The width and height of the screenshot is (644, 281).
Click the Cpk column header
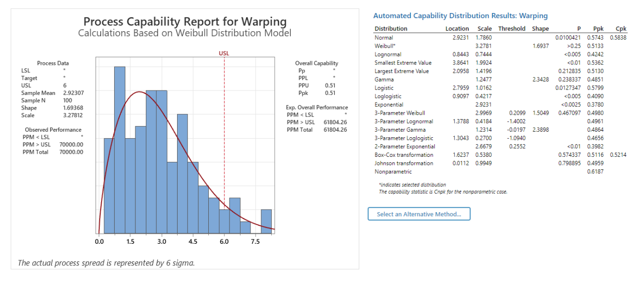(x=621, y=29)
